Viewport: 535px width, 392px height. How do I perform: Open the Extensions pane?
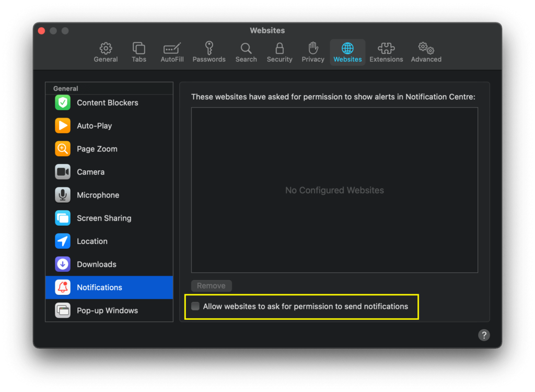(x=386, y=52)
